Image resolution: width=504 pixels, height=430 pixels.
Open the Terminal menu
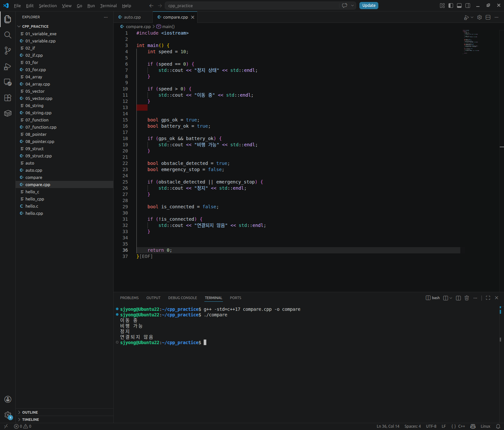(108, 6)
